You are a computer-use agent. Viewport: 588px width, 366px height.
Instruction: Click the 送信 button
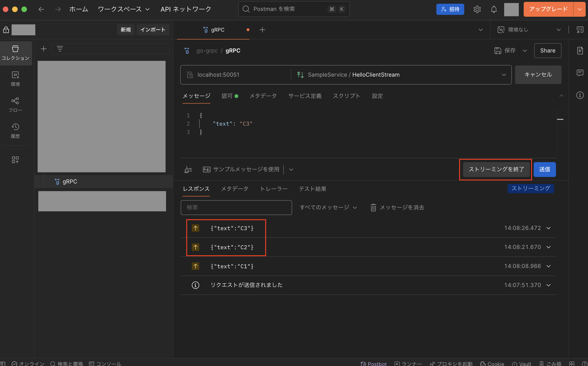544,170
